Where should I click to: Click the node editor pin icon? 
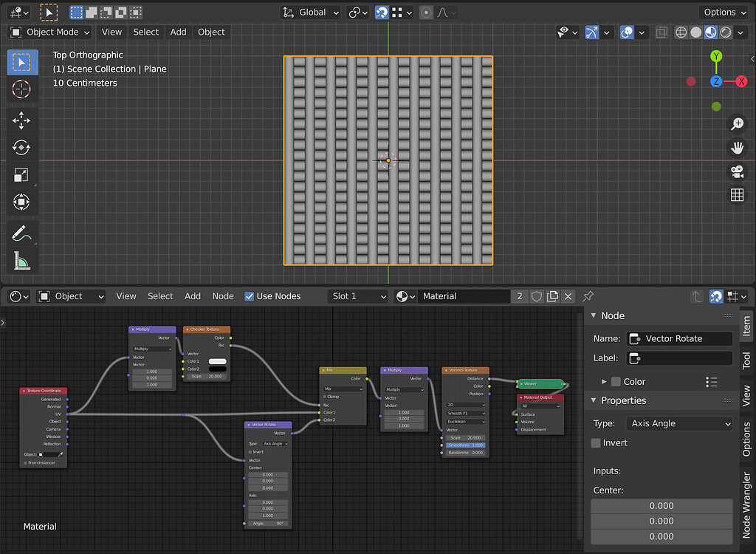(588, 296)
